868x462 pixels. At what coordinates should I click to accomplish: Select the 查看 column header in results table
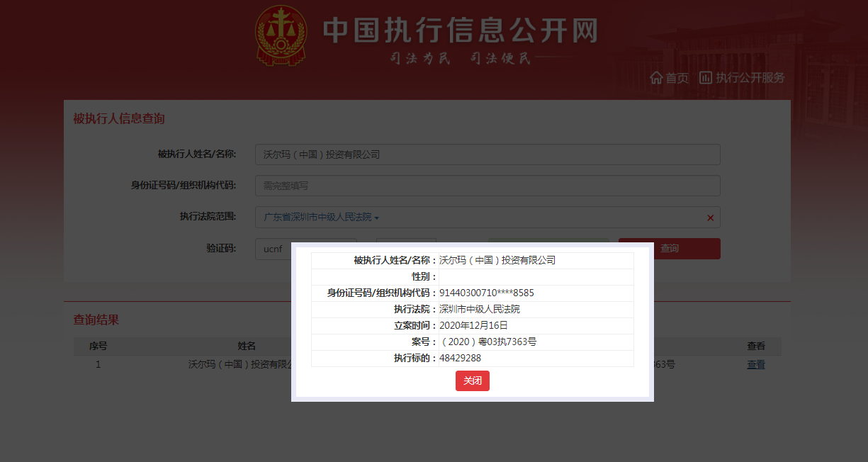click(x=756, y=346)
